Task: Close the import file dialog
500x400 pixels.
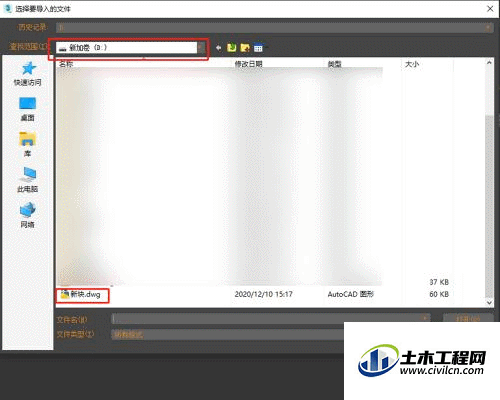Action: click(490, 9)
